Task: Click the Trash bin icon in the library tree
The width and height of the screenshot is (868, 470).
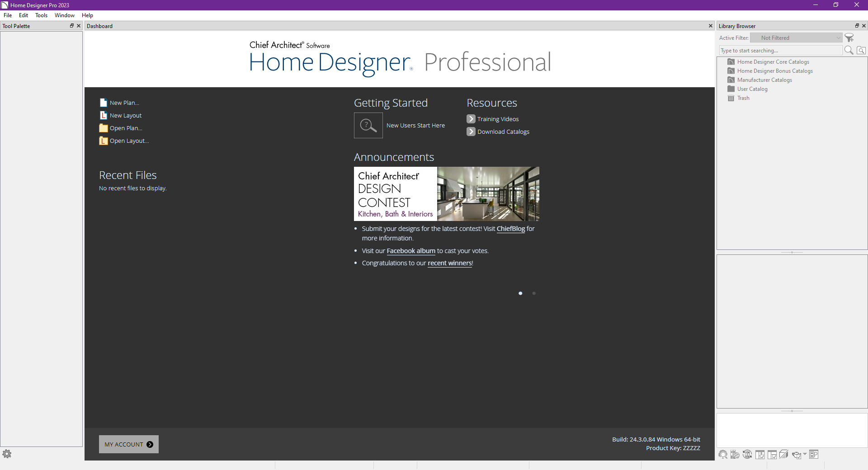Action: pos(731,98)
